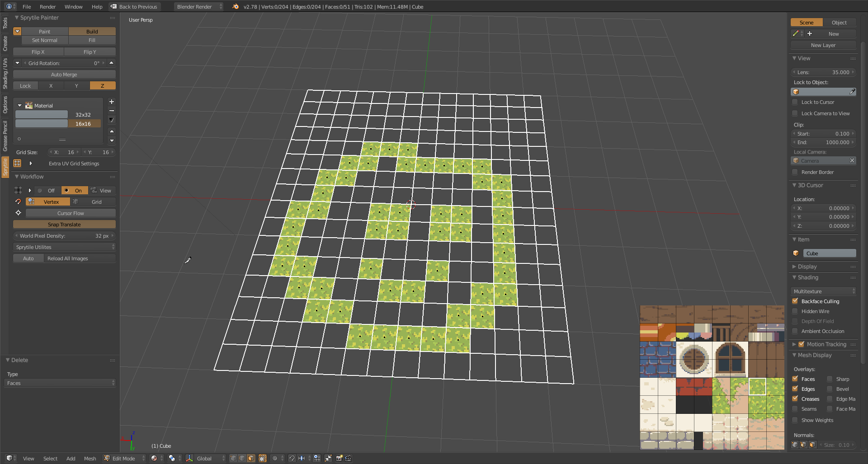Open the Multitexture shading dropdown
868x464 pixels.
click(824, 291)
